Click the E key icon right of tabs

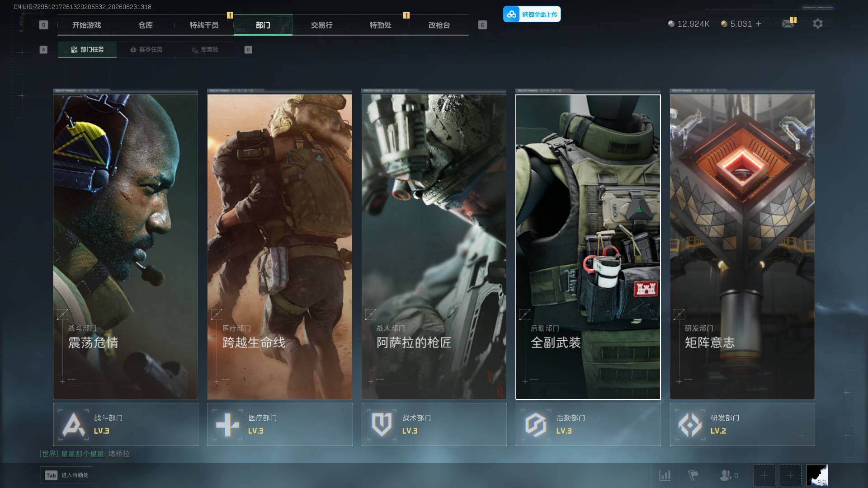tap(482, 25)
